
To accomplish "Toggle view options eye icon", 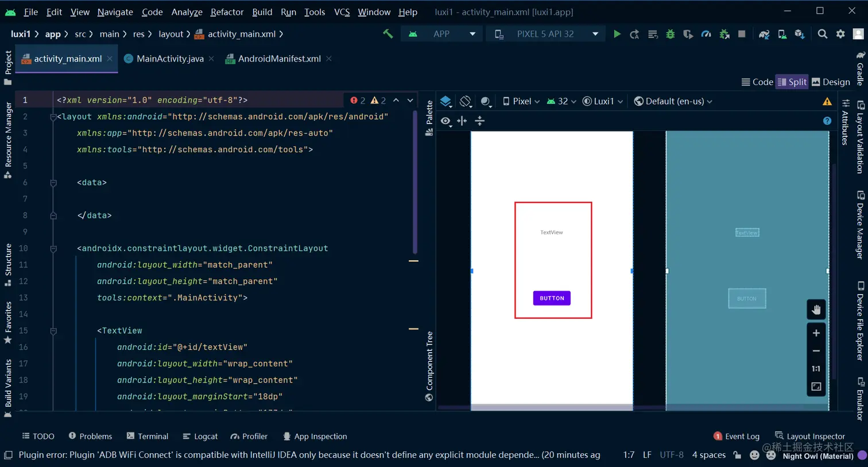I will click(445, 121).
